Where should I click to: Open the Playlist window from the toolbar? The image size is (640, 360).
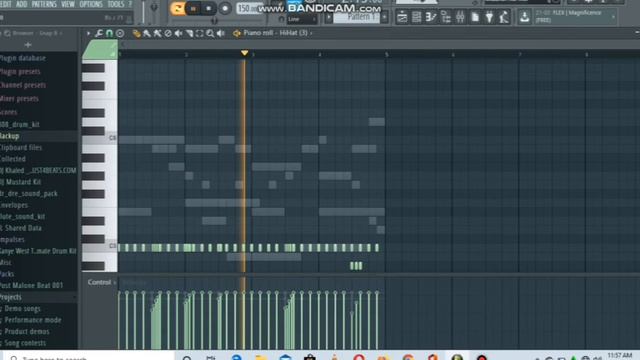(x=402, y=17)
